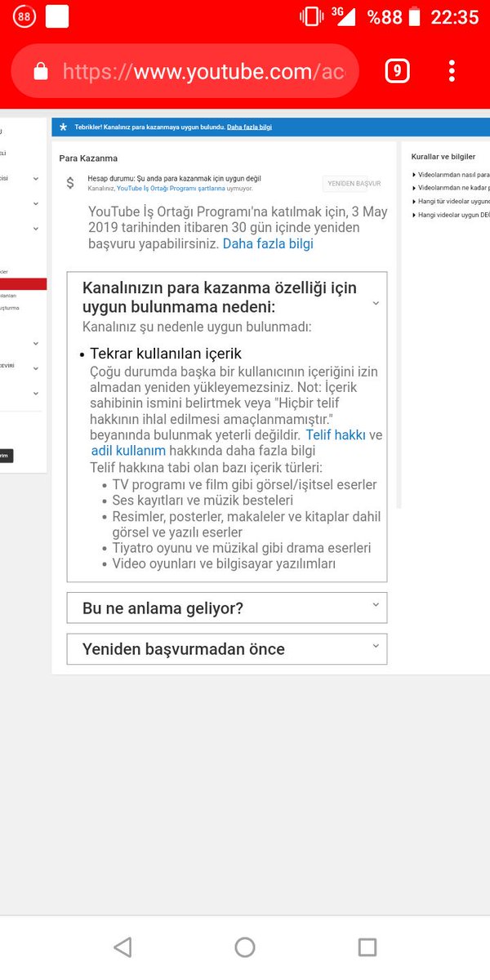The width and height of the screenshot is (490, 980).
Task: Click the dark button at sidebar bottom
Action: click(7, 456)
